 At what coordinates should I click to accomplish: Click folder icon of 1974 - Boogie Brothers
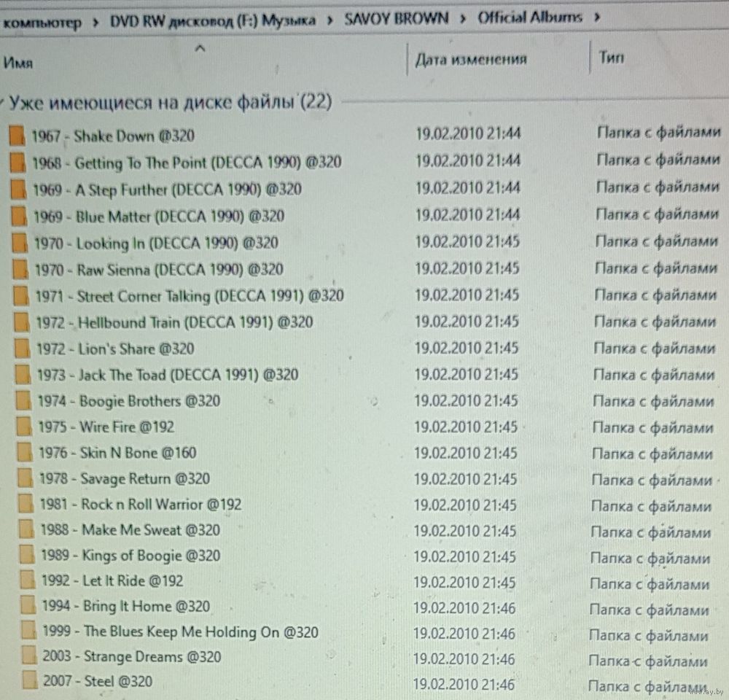[23, 400]
